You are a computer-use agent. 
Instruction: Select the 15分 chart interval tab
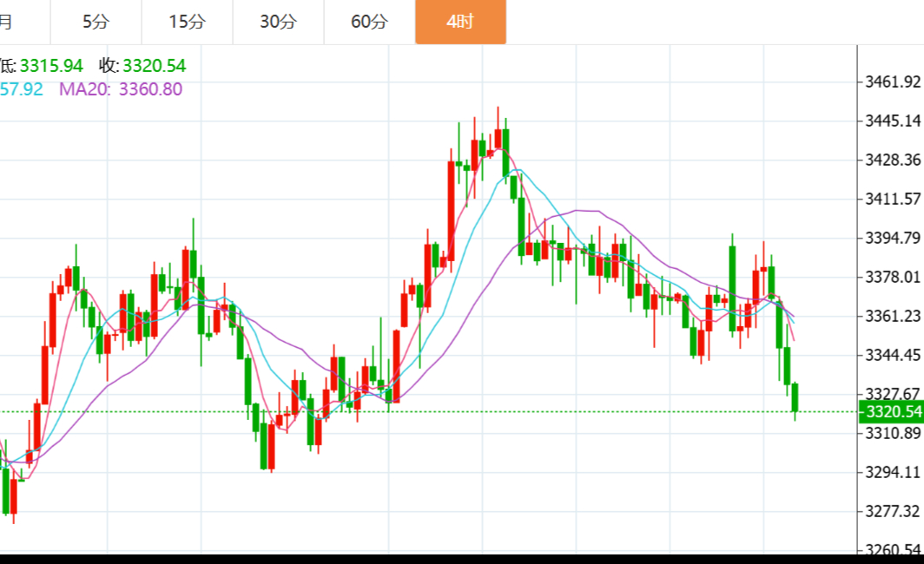[188, 22]
